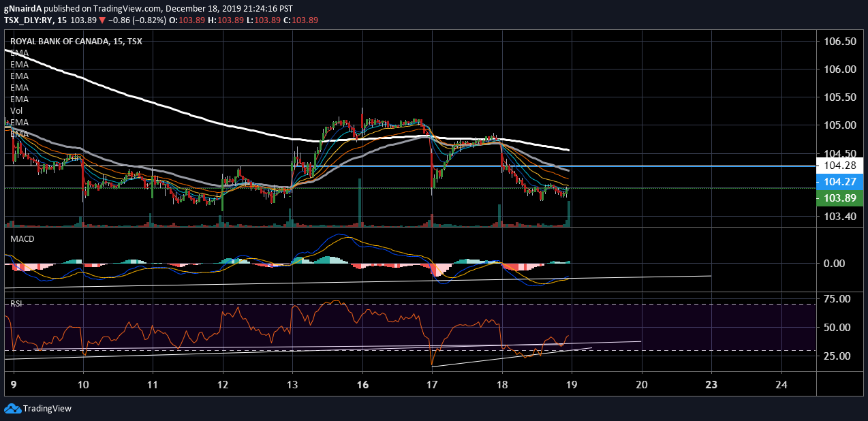
Task: Click the gNnairdA publisher name
Action: (x=23, y=8)
